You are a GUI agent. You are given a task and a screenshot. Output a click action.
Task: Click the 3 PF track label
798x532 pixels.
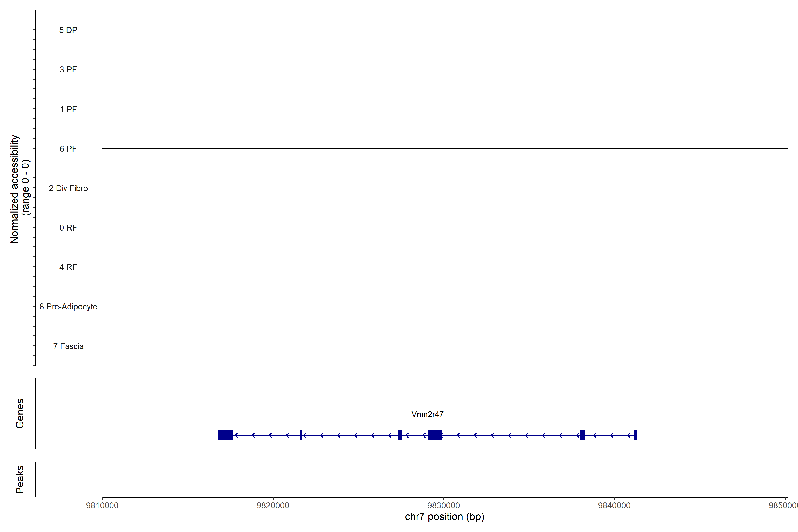point(68,70)
